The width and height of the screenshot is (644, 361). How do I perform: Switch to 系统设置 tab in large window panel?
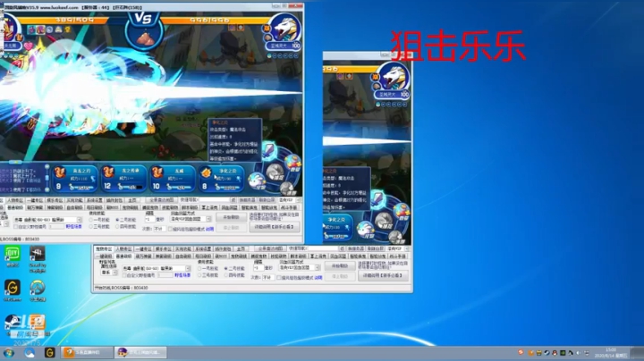pos(95,200)
